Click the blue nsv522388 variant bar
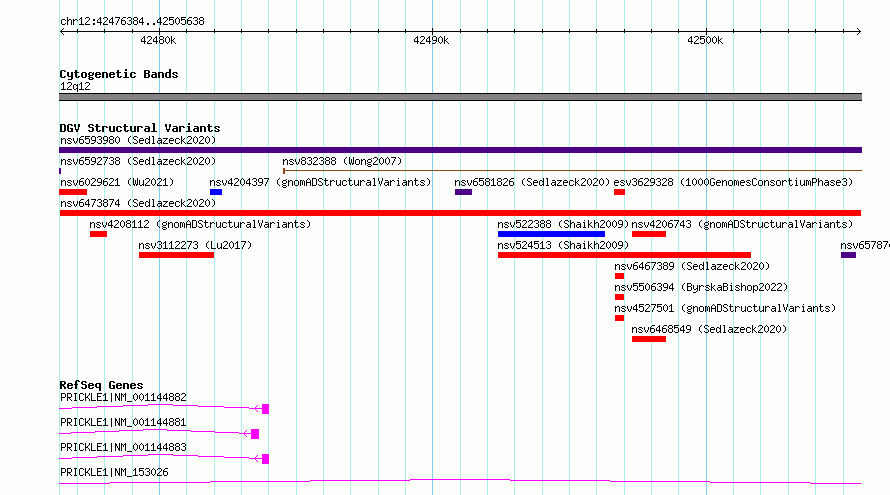 pyautogui.click(x=551, y=234)
